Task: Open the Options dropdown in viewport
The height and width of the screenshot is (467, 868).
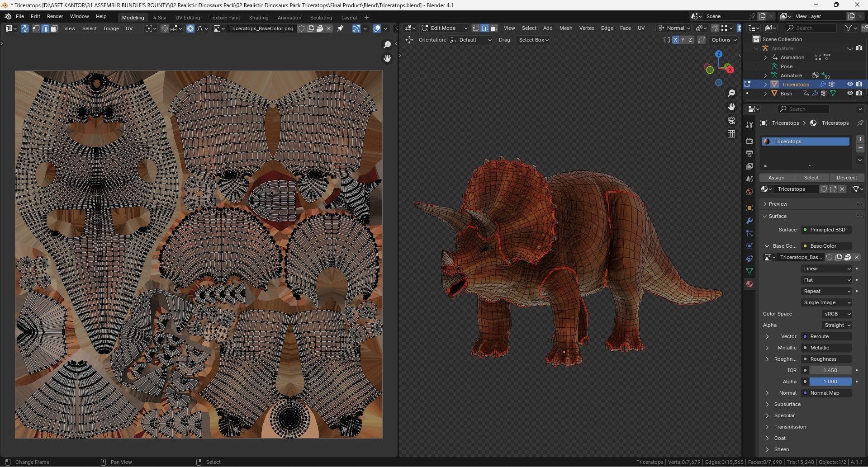Action: point(724,40)
